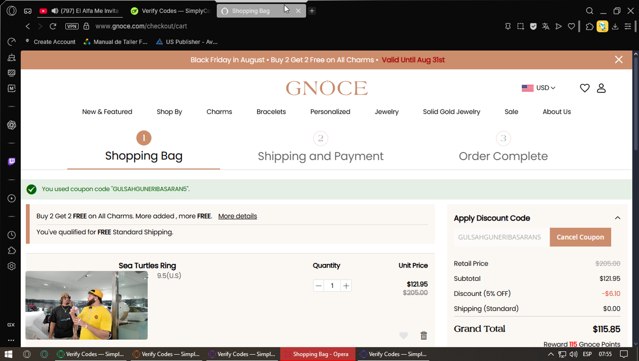
Task: Open More details promo link
Action: tap(238, 216)
